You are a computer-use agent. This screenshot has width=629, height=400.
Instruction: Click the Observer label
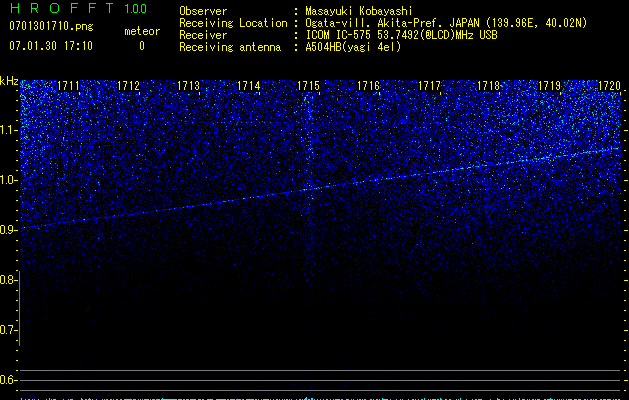(203, 11)
